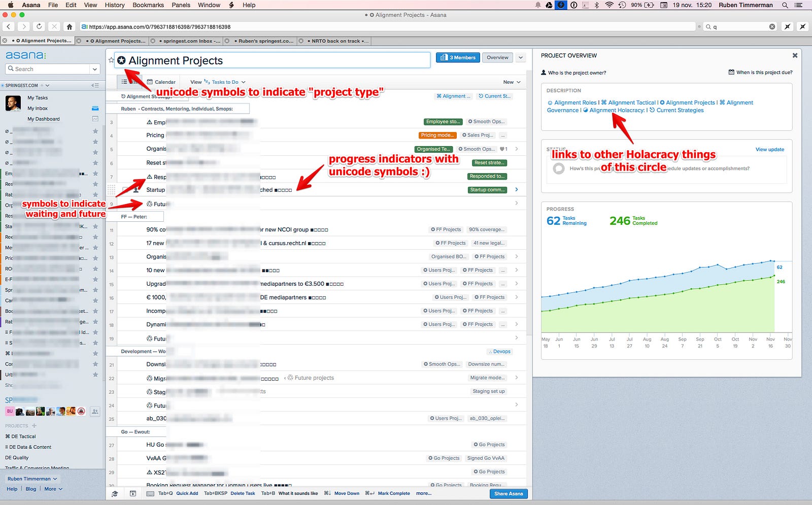
Task: Click the more... shortcuts link
Action: pyautogui.click(x=424, y=493)
